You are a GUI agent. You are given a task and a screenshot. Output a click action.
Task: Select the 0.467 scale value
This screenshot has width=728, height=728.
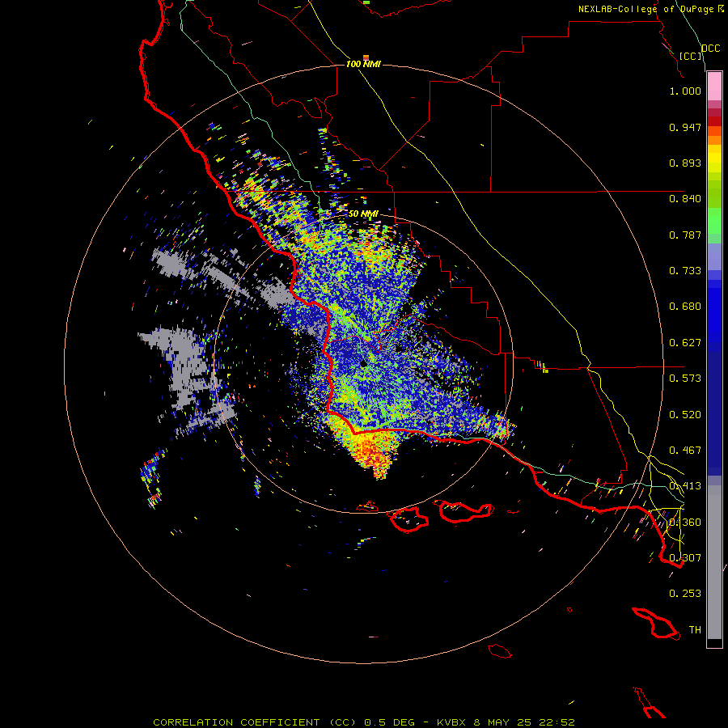[685, 451]
